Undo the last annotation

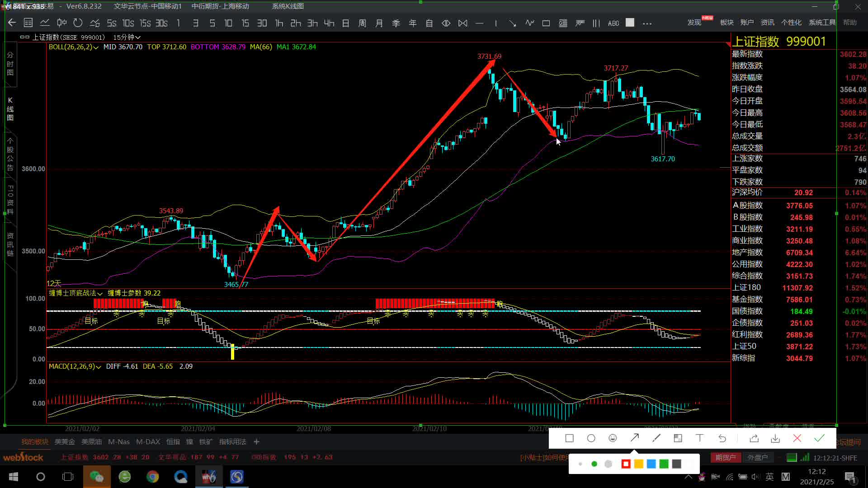click(722, 438)
